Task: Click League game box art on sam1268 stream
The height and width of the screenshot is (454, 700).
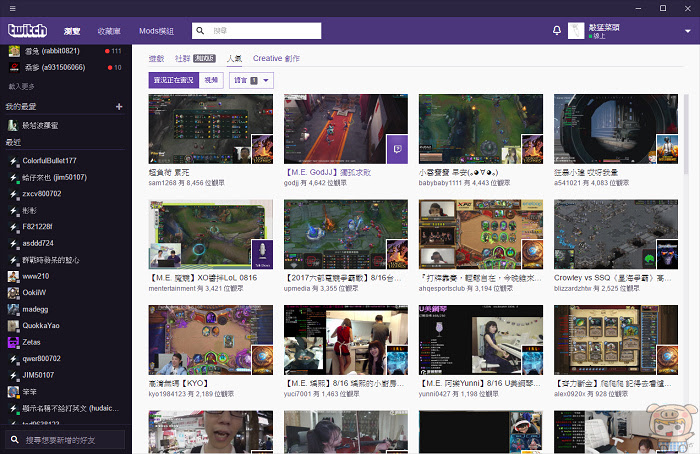Action: [262, 149]
